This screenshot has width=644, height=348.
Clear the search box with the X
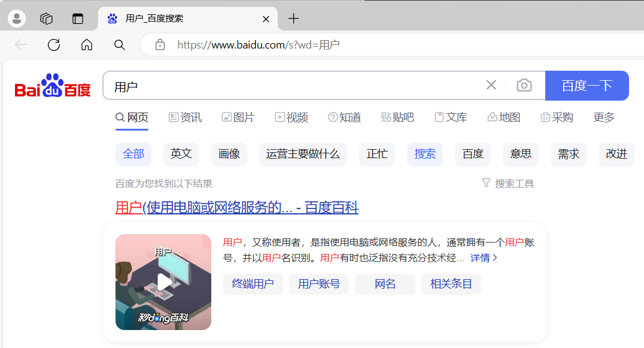click(x=491, y=85)
